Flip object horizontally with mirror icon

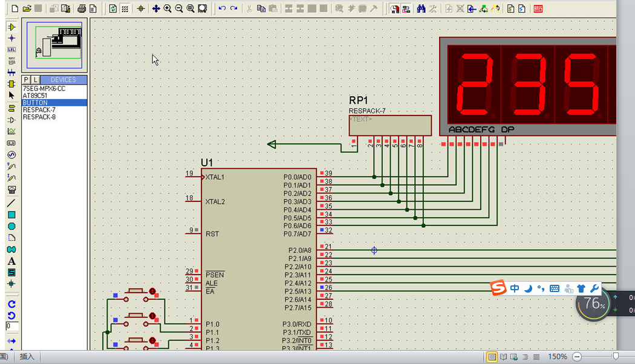11,341
